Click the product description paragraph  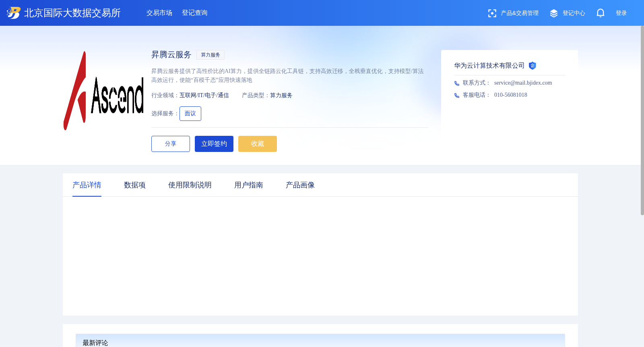(x=287, y=76)
